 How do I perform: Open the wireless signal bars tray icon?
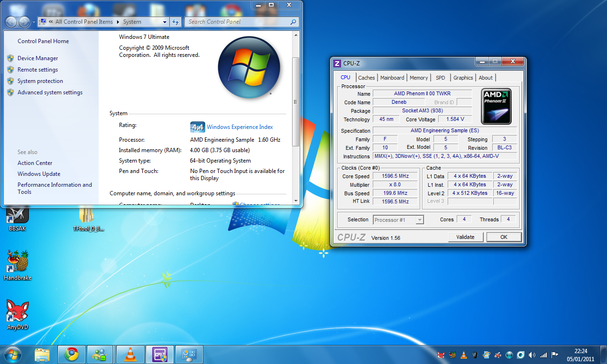[x=543, y=355]
